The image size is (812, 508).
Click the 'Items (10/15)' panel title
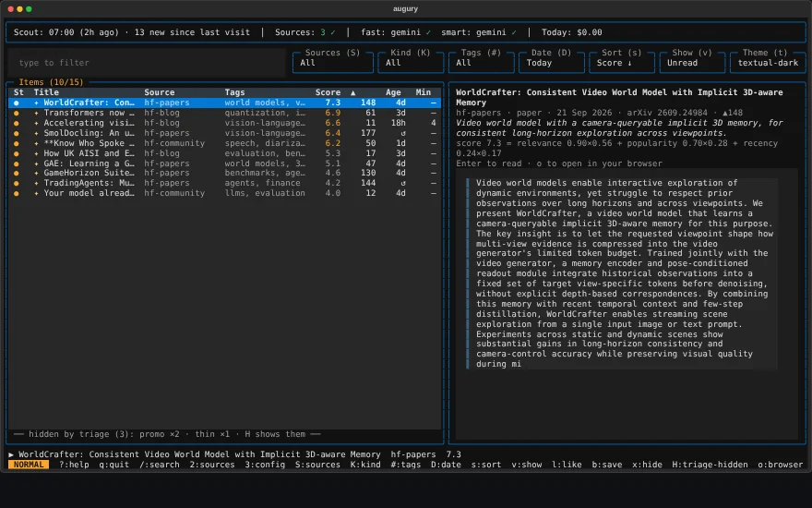[x=51, y=82]
